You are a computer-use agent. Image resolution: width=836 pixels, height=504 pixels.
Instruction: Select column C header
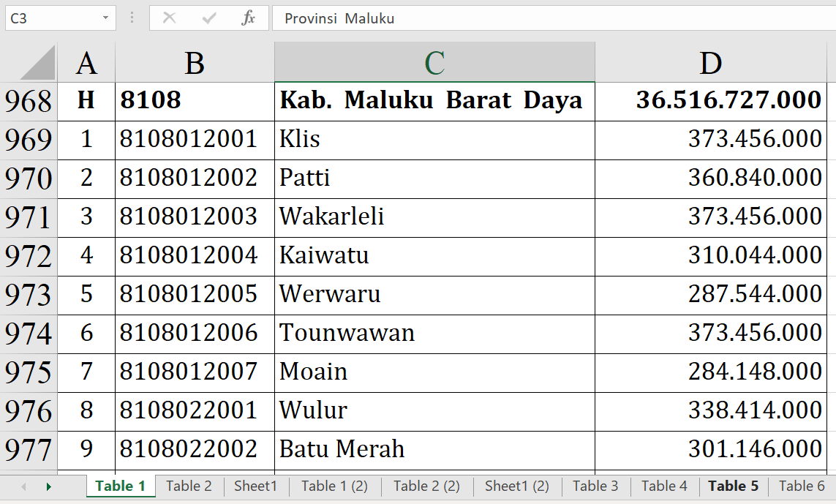434,64
